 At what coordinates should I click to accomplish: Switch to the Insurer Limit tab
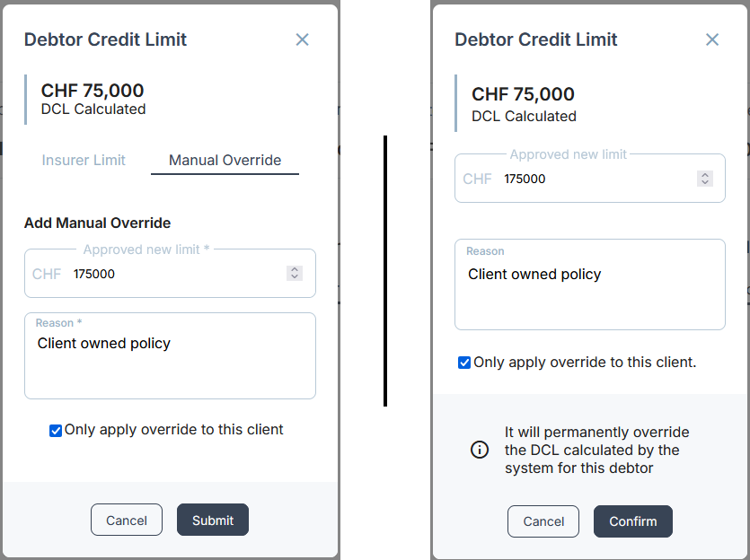pyautogui.click(x=84, y=160)
